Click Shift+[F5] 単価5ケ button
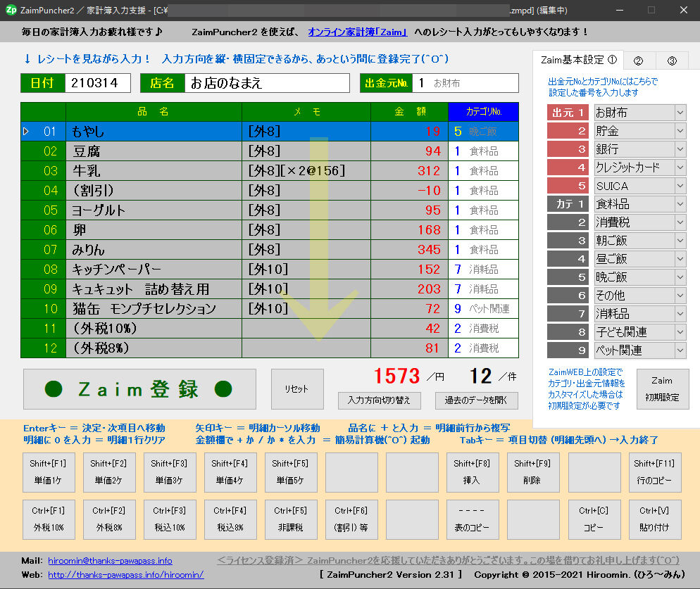The height and width of the screenshot is (589, 700). [x=291, y=472]
